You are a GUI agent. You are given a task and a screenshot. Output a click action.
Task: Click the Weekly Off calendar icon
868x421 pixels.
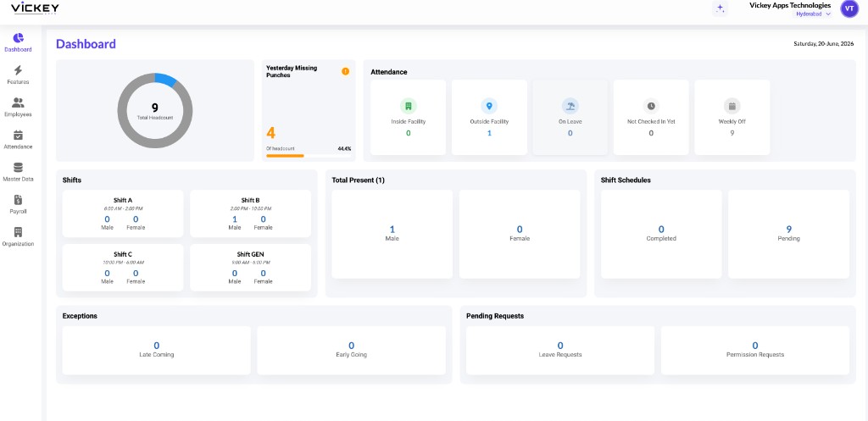(732, 106)
